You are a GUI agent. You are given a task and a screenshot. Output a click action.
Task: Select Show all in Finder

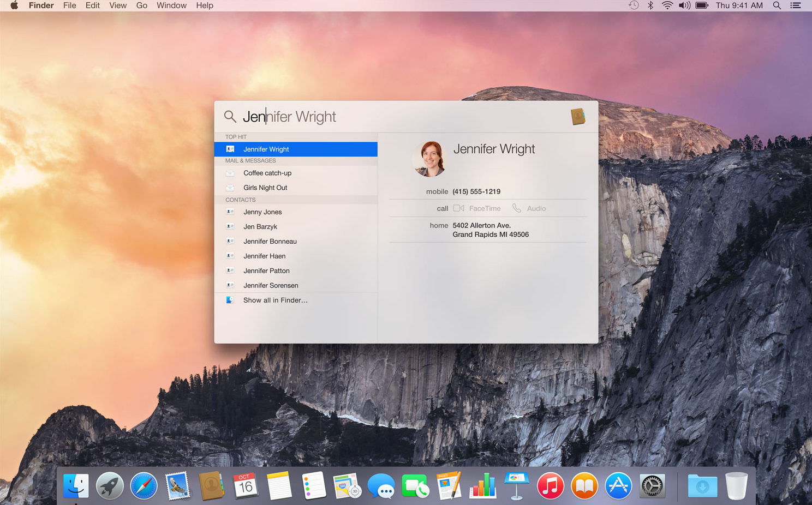pyautogui.click(x=275, y=300)
